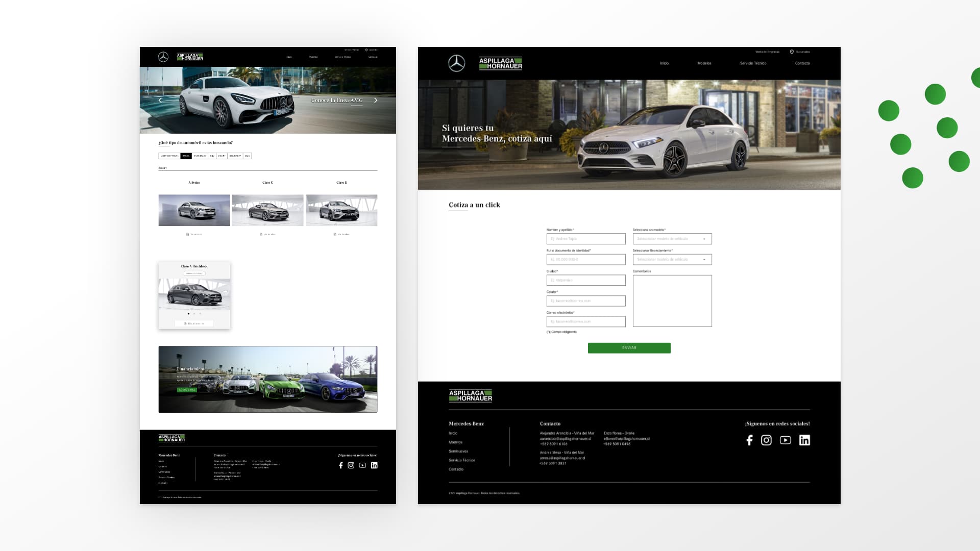Image resolution: width=980 pixels, height=551 pixels.
Task: Open Instagram link in left page footer
Action: tap(351, 465)
